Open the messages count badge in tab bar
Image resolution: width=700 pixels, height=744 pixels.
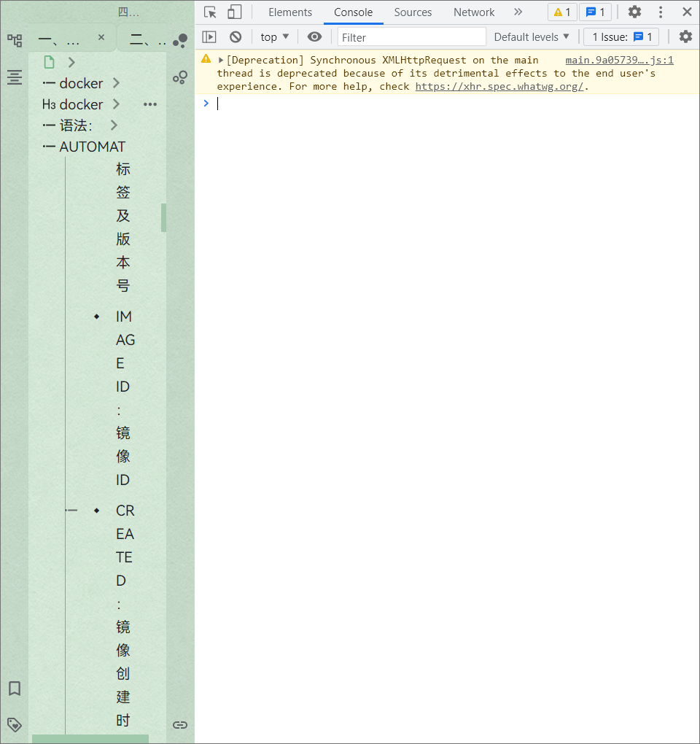pos(595,12)
